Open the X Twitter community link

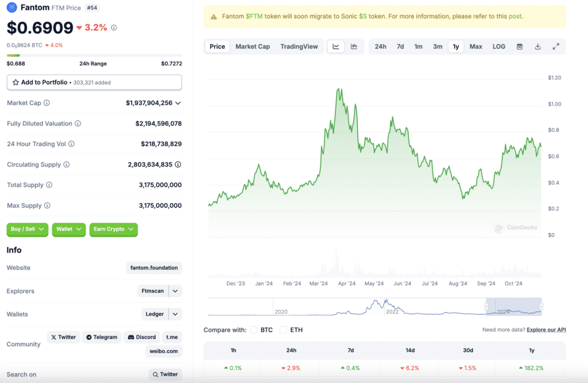tap(63, 337)
